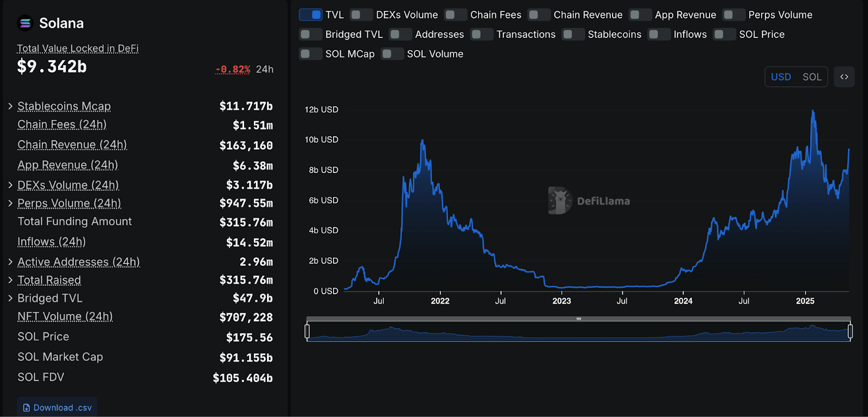The width and height of the screenshot is (868, 417).
Task: Expand the Bridged TVL row
Action: 10,298
